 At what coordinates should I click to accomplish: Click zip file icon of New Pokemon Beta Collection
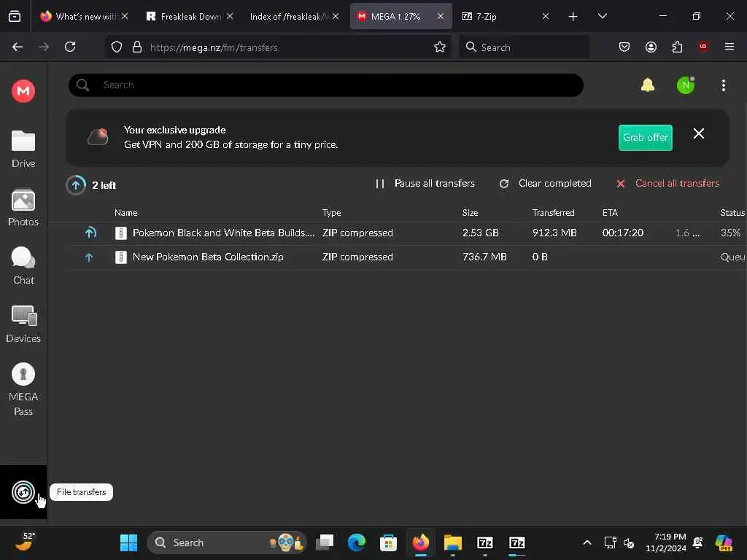(x=121, y=257)
